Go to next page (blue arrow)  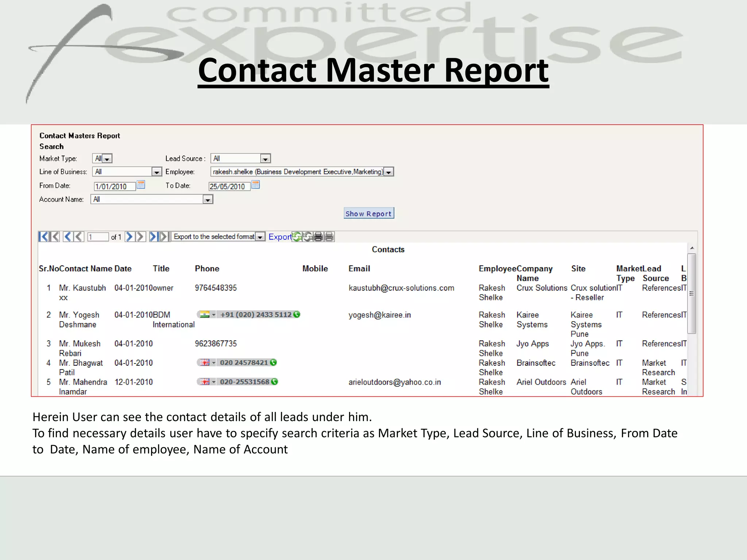129,237
